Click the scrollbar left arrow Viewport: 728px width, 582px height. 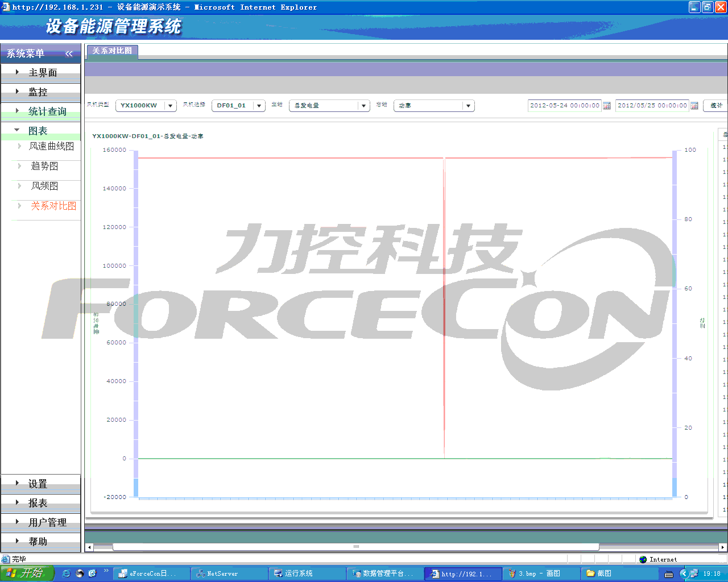coord(89,547)
